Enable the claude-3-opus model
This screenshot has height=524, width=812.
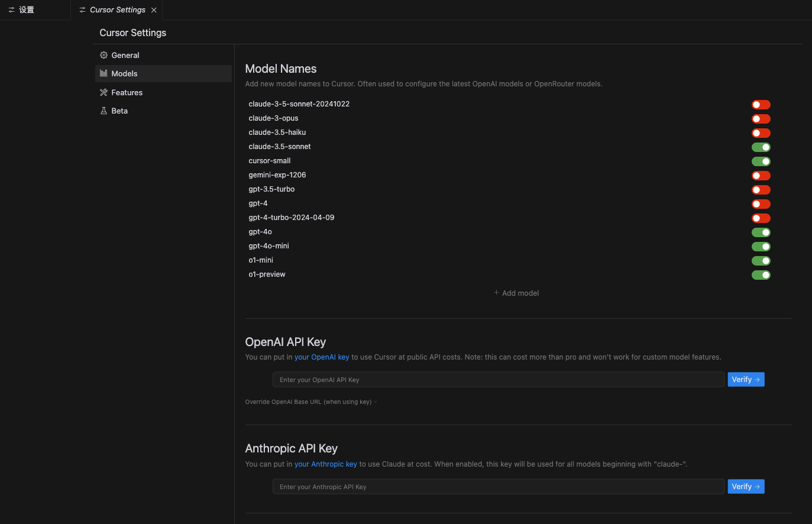click(x=761, y=119)
